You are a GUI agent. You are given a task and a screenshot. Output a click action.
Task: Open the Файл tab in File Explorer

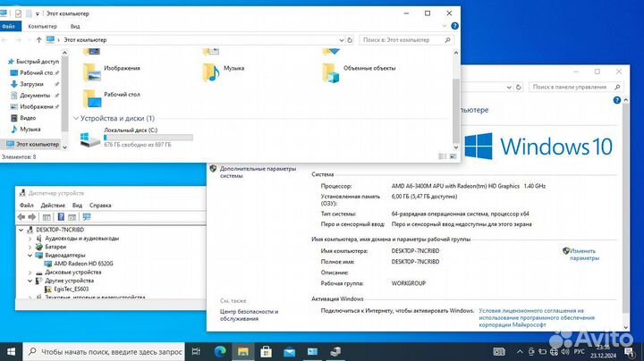(x=10, y=26)
